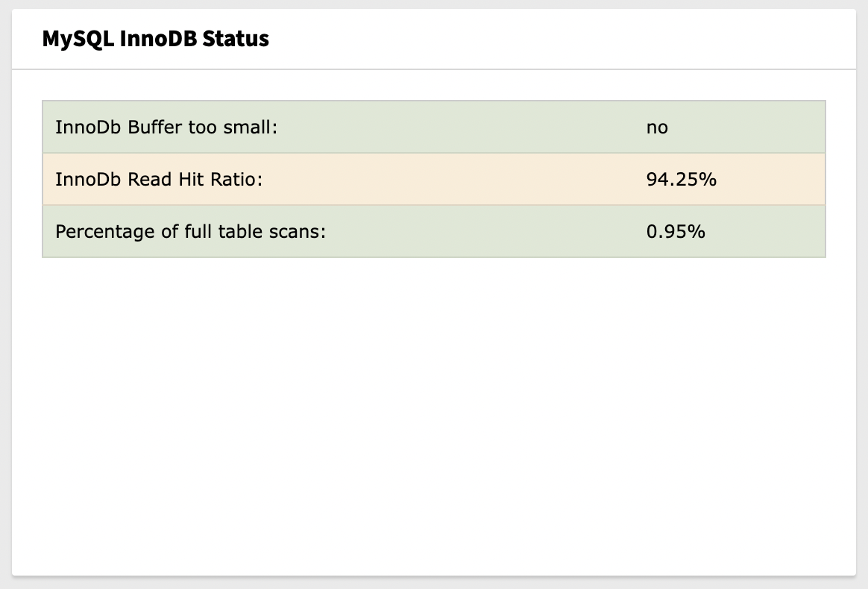Image resolution: width=868 pixels, height=589 pixels.
Task: Select the Percentage of full table scans row
Action: click(x=434, y=231)
